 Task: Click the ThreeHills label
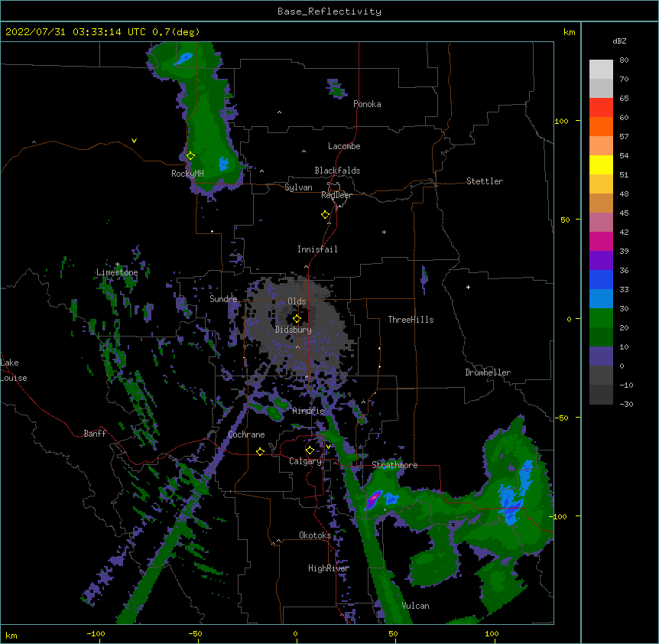pos(411,320)
